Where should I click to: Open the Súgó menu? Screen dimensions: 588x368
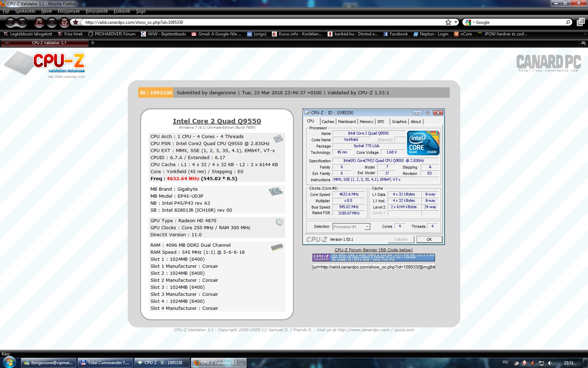pos(141,11)
